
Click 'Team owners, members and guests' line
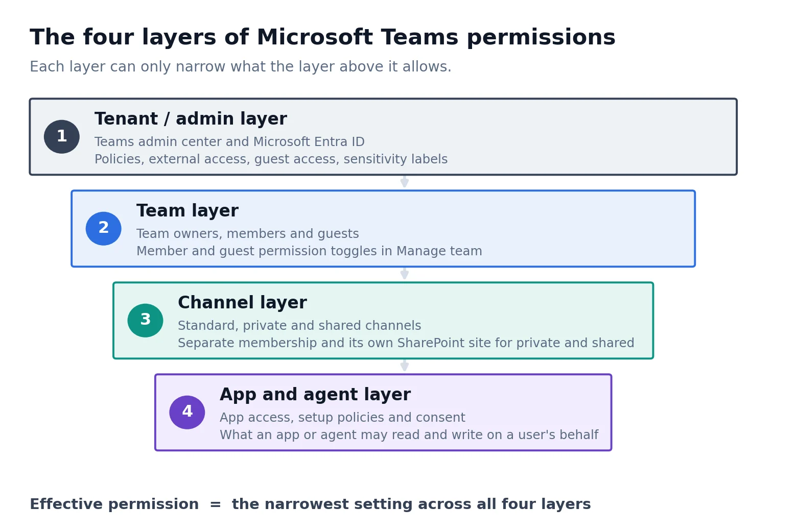[248, 234]
